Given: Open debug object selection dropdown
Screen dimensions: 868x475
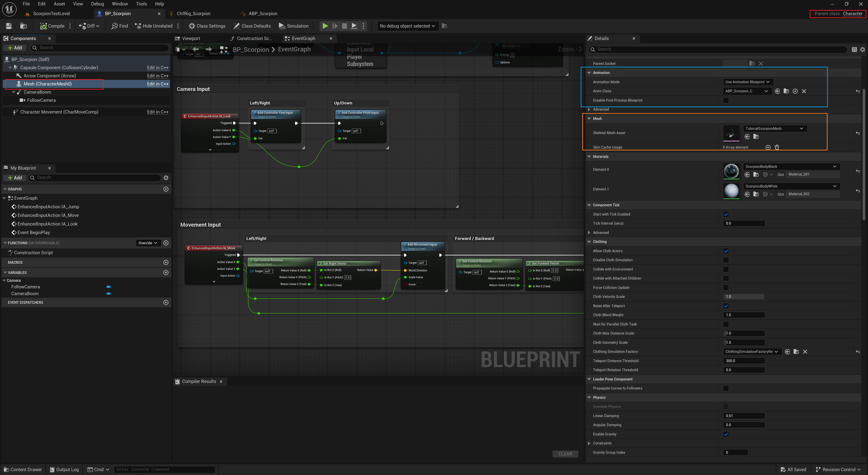Looking at the screenshot, I should click(x=407, y=26).
